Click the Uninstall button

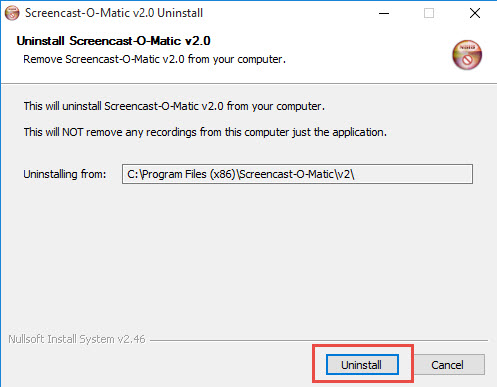tap(362, 365)
